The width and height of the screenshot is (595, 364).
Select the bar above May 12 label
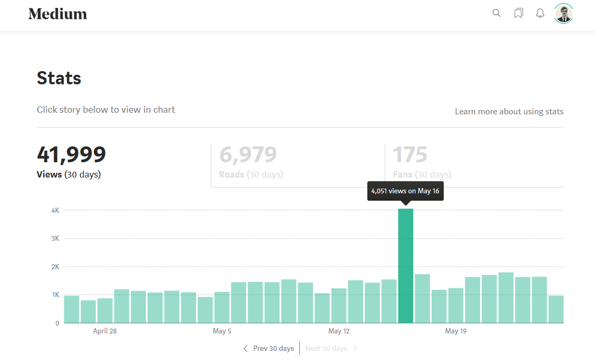coord(339,306)
